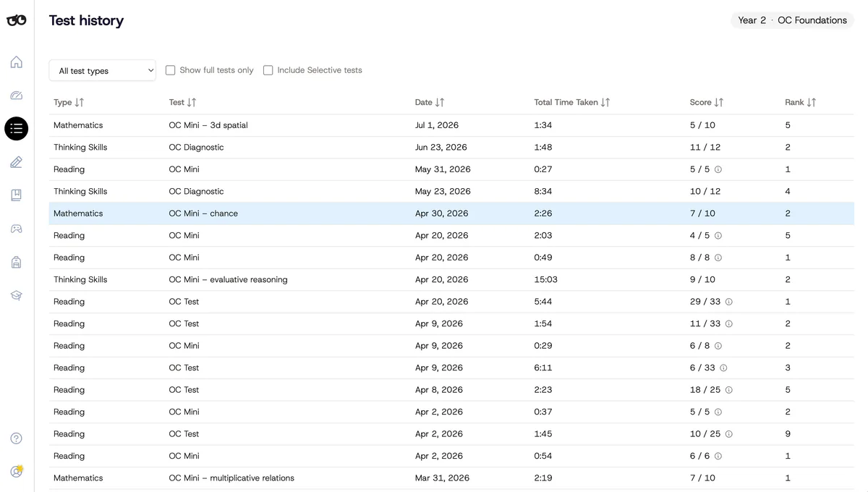Enable Include Selective tests checkbox
The width and height of the screenshot is (868, 492).
click(268, 70)
